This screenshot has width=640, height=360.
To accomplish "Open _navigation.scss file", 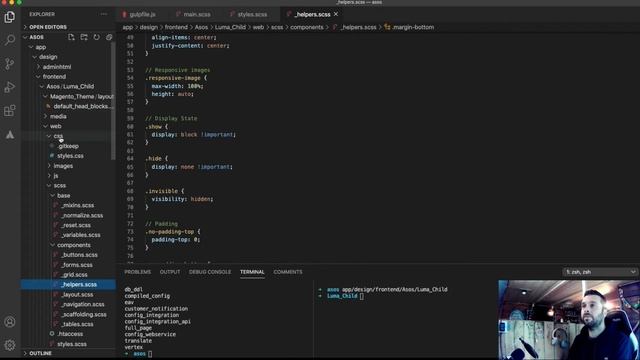I will tap(68, 304).
